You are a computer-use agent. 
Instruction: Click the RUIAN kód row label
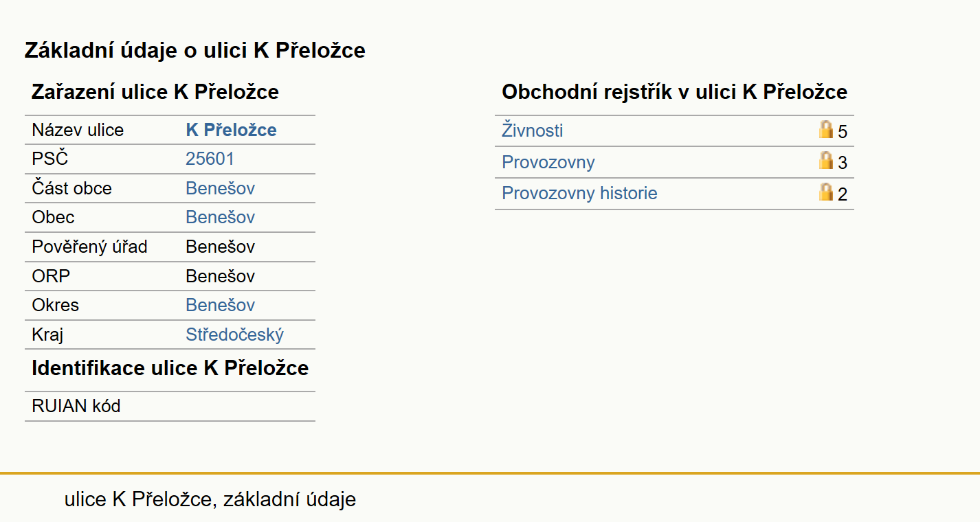[x=76, y=406]
